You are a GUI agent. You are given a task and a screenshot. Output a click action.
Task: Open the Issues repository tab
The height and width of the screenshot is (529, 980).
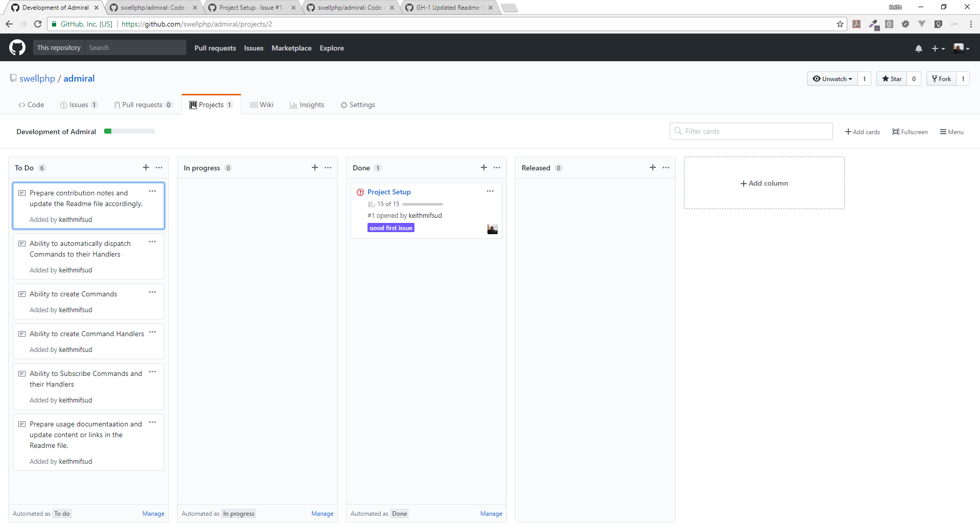pos(79,105)
